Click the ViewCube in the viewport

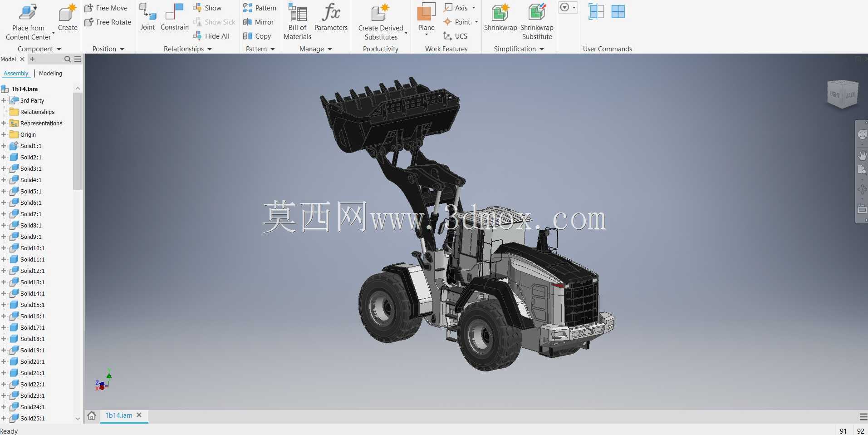[843, 94]
